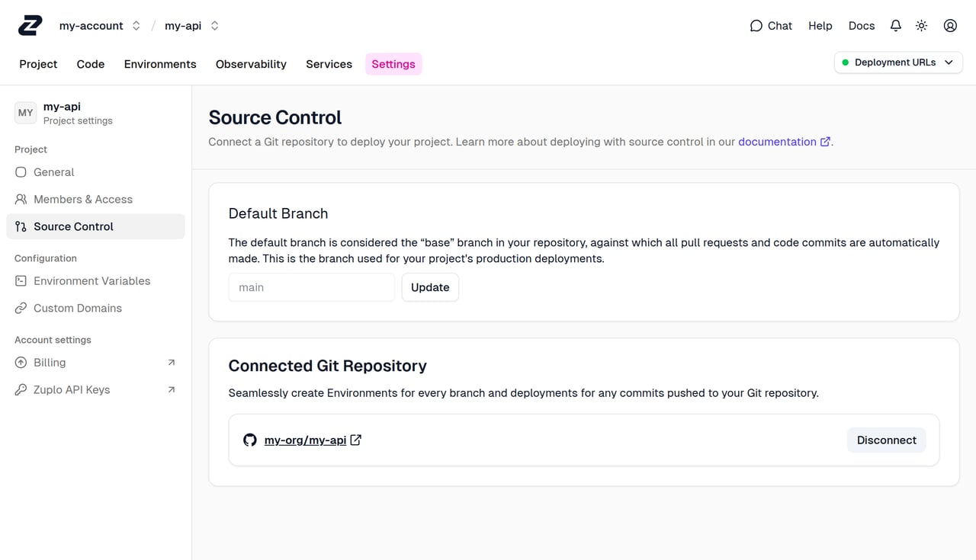Click the GitHub logo icon beside my-org/my-api
Viewport: 976px width, 560px height.
pyautogui.click(x=250, y=440)
